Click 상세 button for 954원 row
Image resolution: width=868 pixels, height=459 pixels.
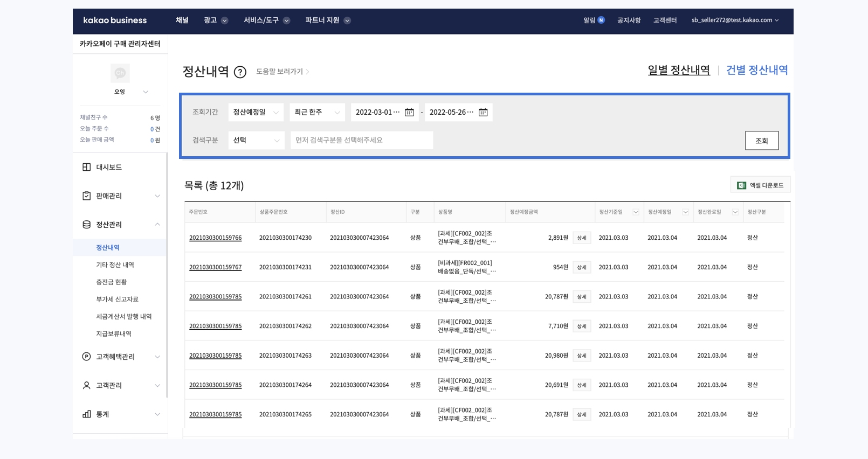coord(582,267)
